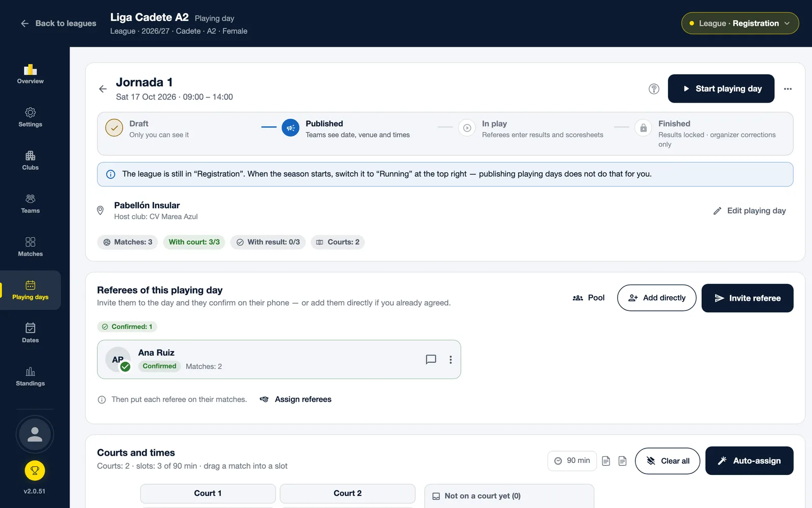Select Playing days in sidebar
The image size is (812, 508).
[x=30, y=290]
